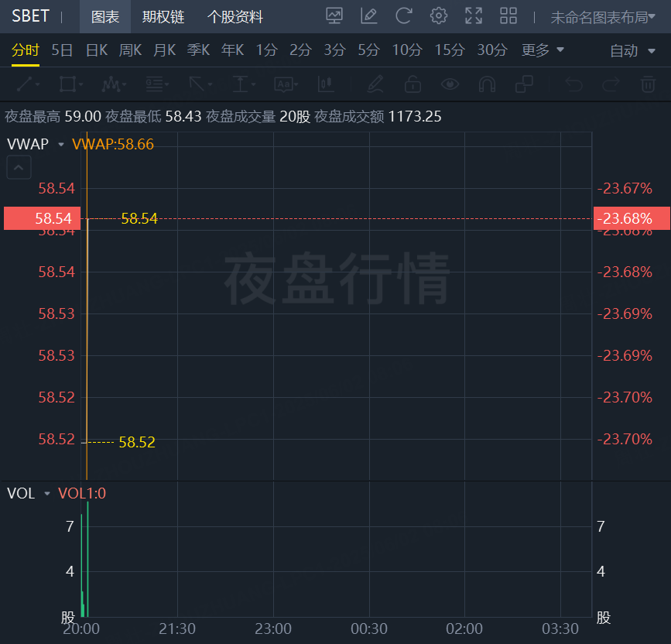Image resolution: width=671 pixels, height=644 pixels.
Task: Enter fullscreen chart mode
Action: click(474, 16)
